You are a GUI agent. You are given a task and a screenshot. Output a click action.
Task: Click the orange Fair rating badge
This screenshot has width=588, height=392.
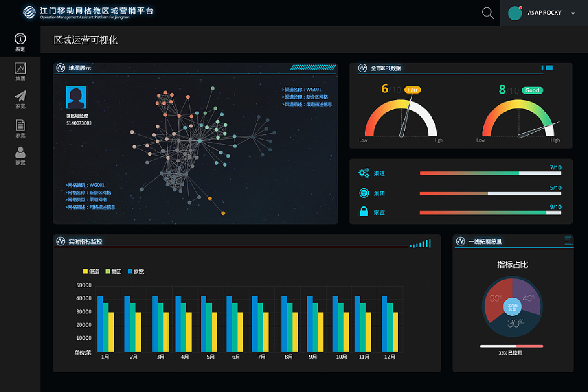(413, 90)
